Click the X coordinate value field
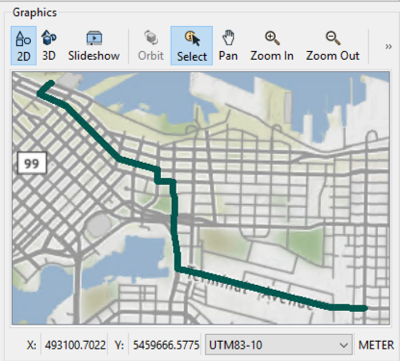This screenshot has height=361, width=400. click(75, 345)
